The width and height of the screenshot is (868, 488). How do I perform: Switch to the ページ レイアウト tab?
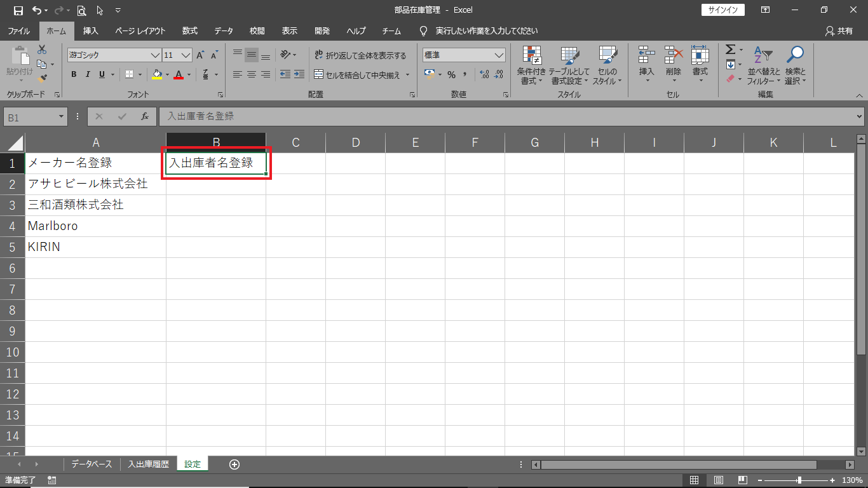click(140, 30)
